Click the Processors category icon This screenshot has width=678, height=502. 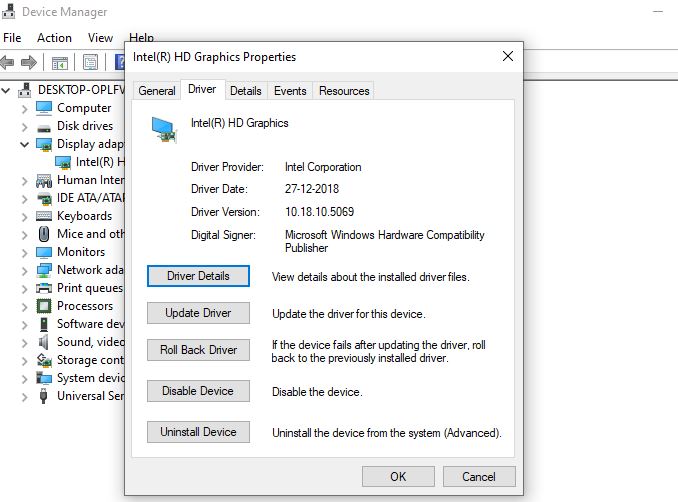tap(44, 306)
